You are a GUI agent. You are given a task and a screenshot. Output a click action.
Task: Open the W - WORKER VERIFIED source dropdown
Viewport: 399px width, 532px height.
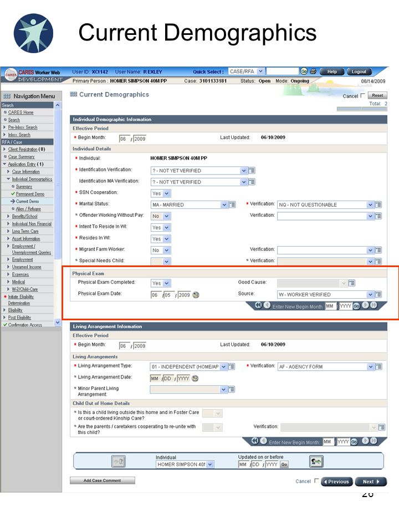click(370, 294)
